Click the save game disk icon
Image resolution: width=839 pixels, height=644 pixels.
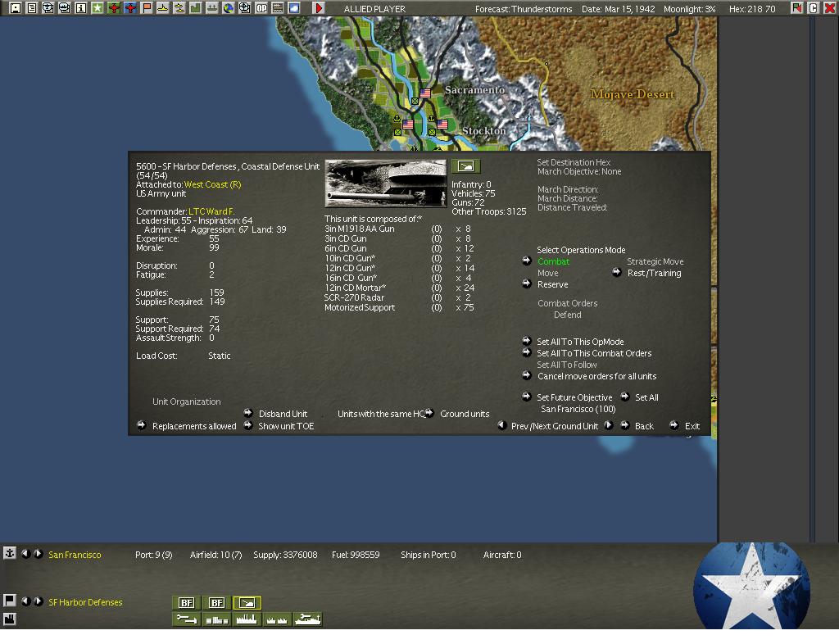tap(16, 8)
